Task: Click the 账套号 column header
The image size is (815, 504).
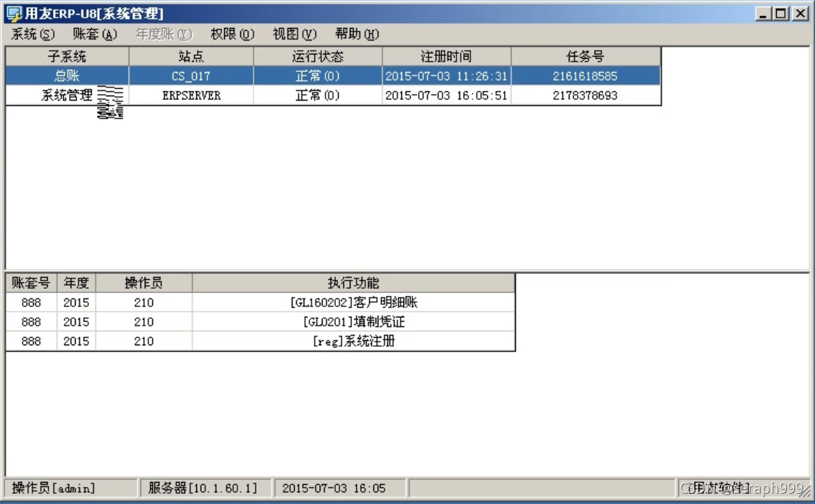Action: coord(31,283)
